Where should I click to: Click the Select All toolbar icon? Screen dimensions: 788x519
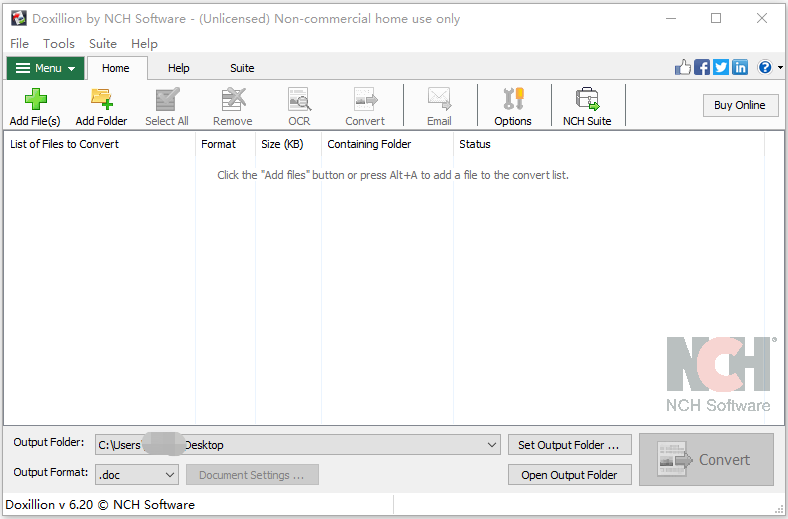[x=167, y=99]
